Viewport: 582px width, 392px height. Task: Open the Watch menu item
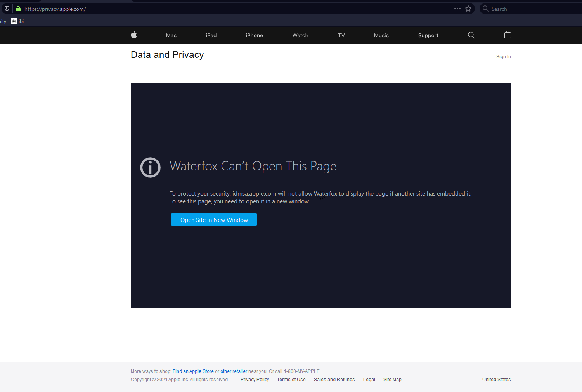300,35
